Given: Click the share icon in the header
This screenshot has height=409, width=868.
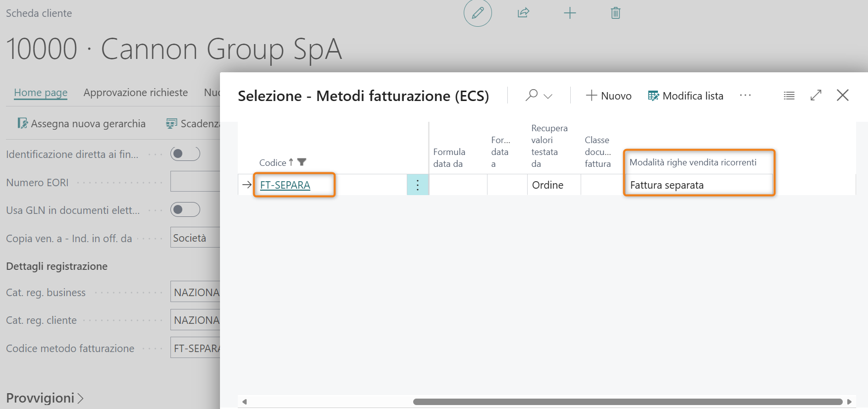Looking at the screenshot, I should 524,13.
